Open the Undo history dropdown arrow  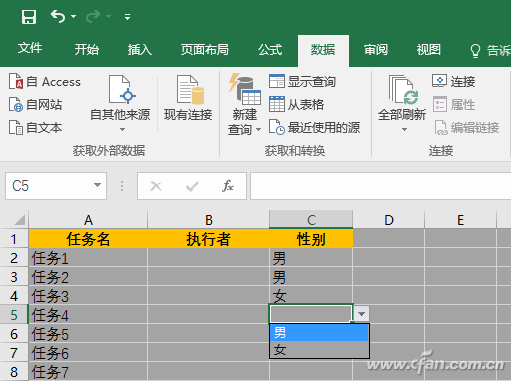(74, 16)
